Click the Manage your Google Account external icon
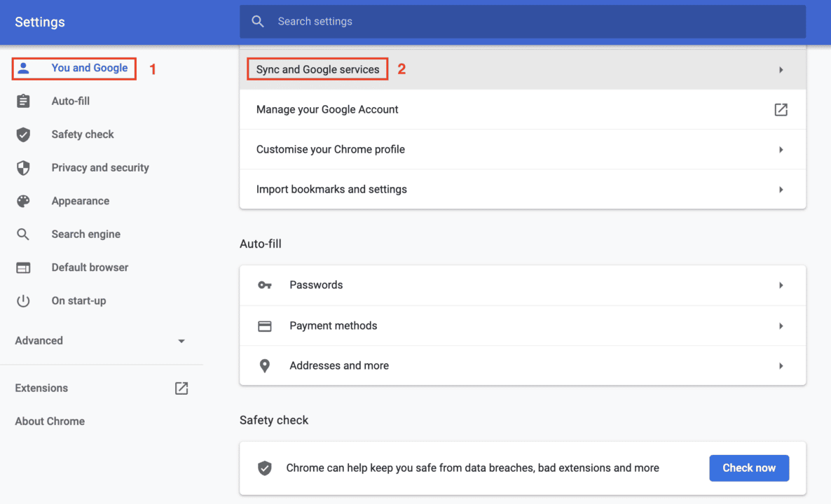Image resolution: width=831 pixels, height=504 pixels. pos(781,110)
